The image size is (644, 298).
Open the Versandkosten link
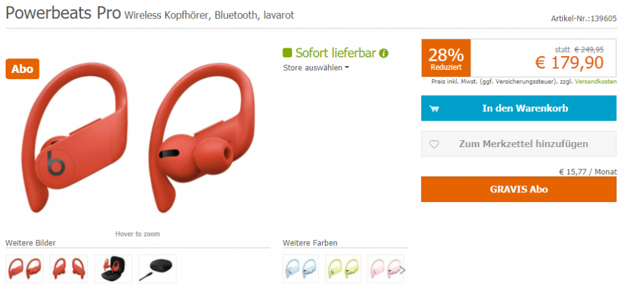coord(596,82)
